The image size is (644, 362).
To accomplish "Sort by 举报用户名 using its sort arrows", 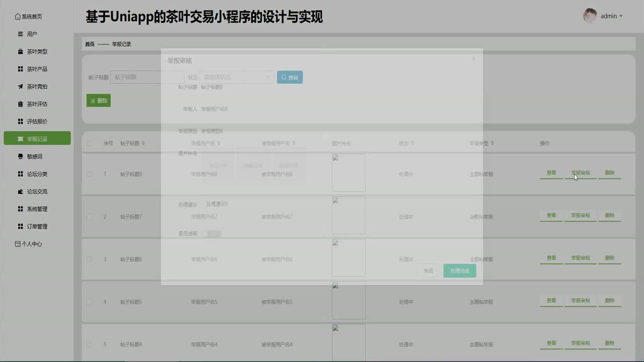I will (219, 143).
